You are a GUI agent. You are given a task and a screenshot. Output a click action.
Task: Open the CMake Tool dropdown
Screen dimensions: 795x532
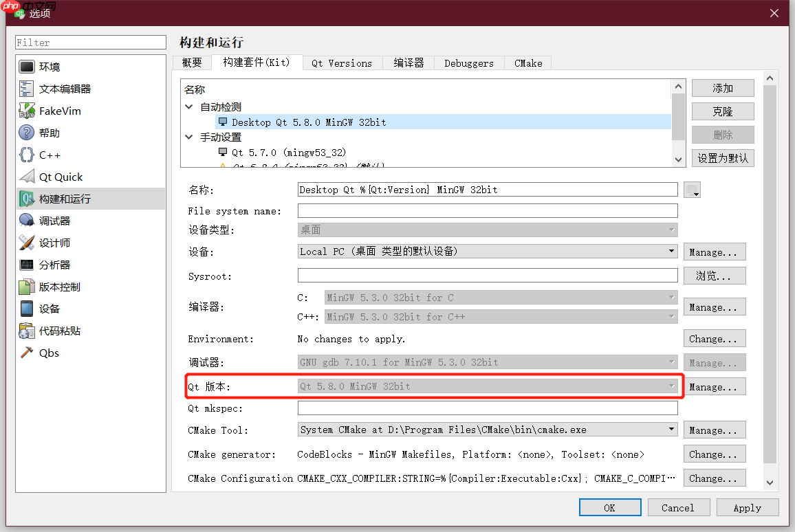(x=671, y=430)
